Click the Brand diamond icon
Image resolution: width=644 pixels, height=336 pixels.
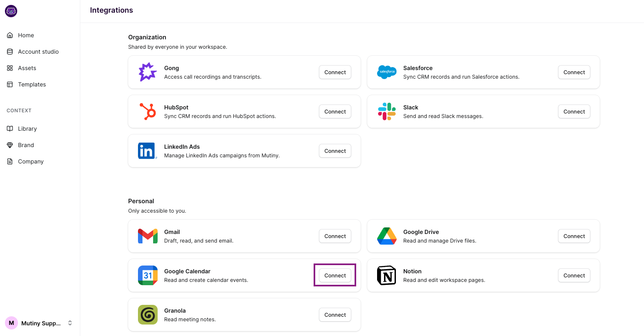pyautogui.click(x=10, y=145)
